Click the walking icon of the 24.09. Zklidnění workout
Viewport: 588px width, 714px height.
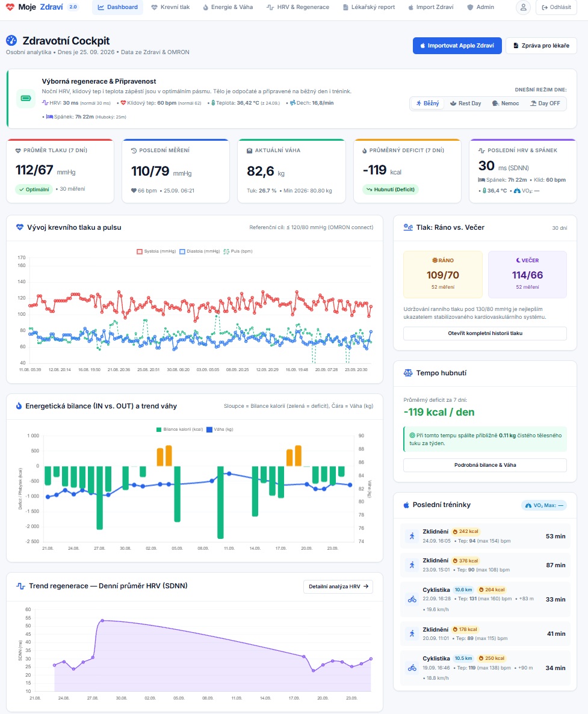[x=412, y=536]
